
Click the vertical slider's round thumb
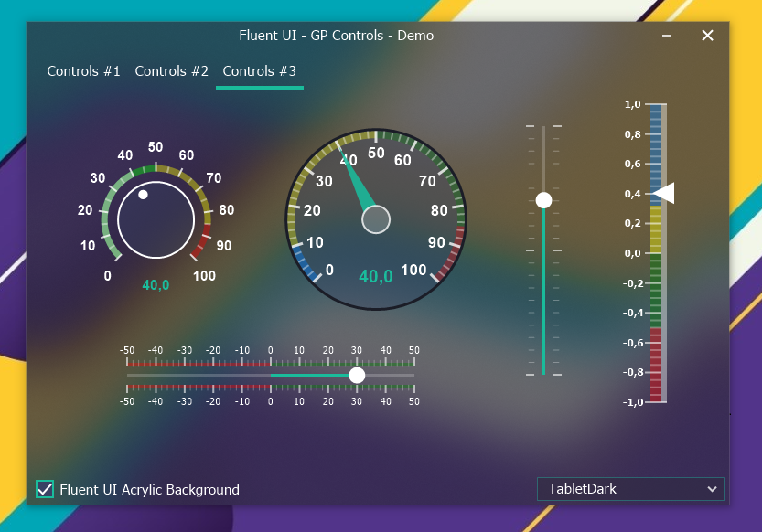pos(543,200)
